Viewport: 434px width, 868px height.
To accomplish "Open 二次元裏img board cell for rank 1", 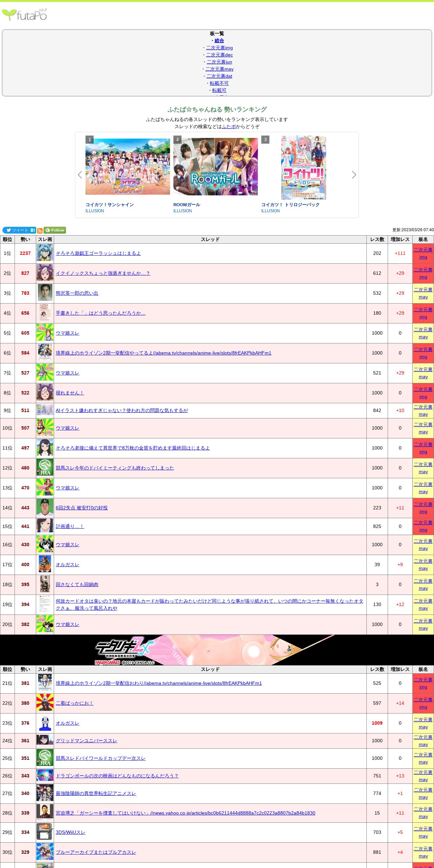I will pyautogui.click(x=423, y=254).
